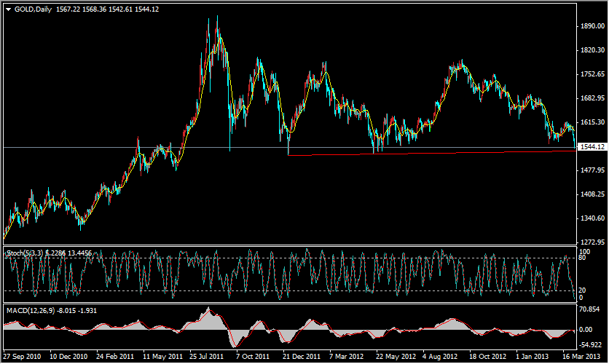Click the 1408.25 price axis label
The height and width of the screenshot is (364, 609).
[x=593, y=194]
